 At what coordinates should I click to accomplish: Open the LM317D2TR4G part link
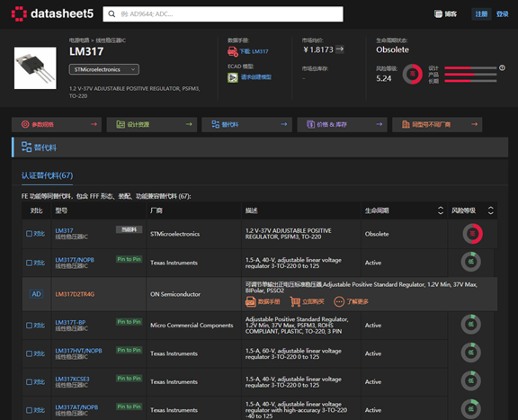(x=75, y=294)
